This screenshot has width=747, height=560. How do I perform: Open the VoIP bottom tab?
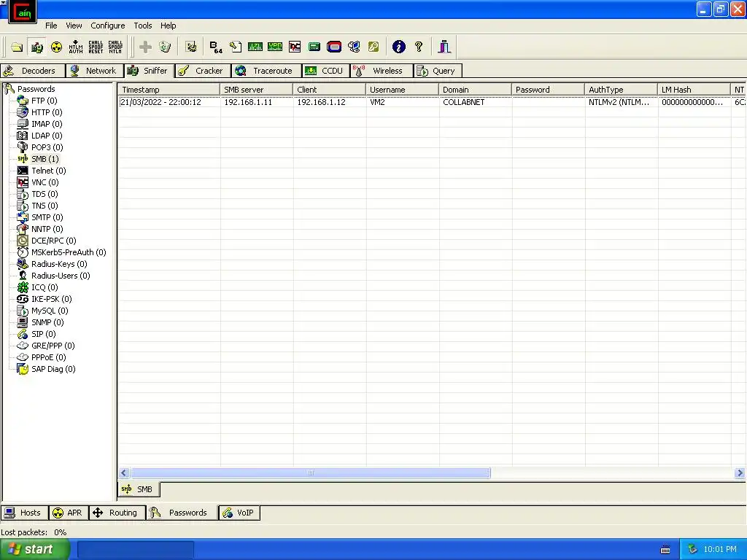coord(239,513)
